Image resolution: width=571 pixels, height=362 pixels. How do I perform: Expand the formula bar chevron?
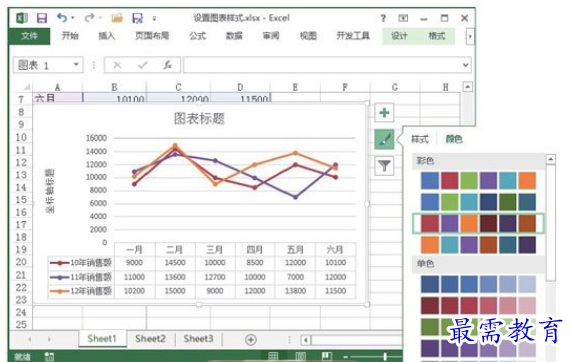(465, 65)
